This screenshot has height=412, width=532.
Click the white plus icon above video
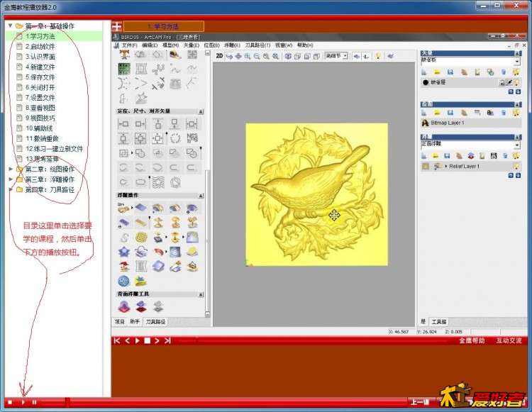click(117, 26)
